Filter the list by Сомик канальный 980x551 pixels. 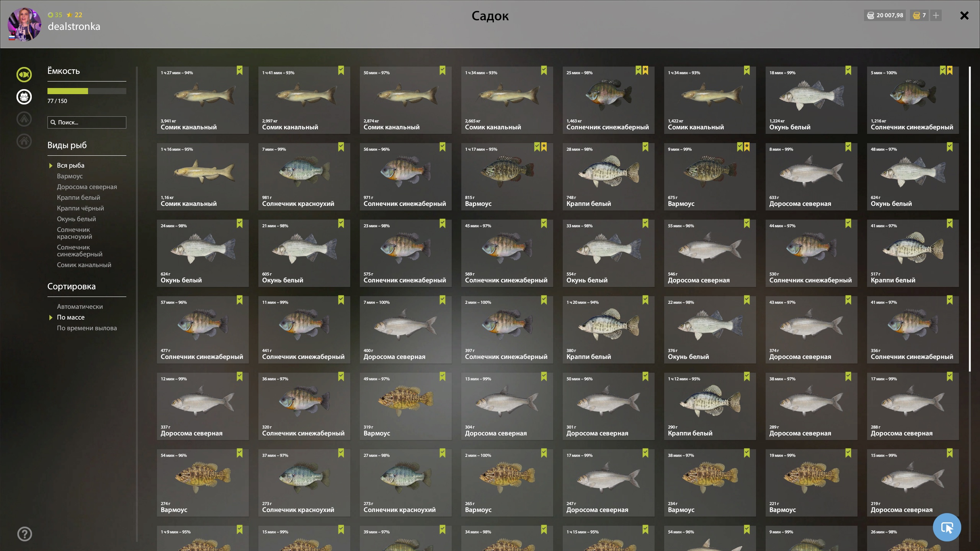pyautogui.click(x=84, y=265)
